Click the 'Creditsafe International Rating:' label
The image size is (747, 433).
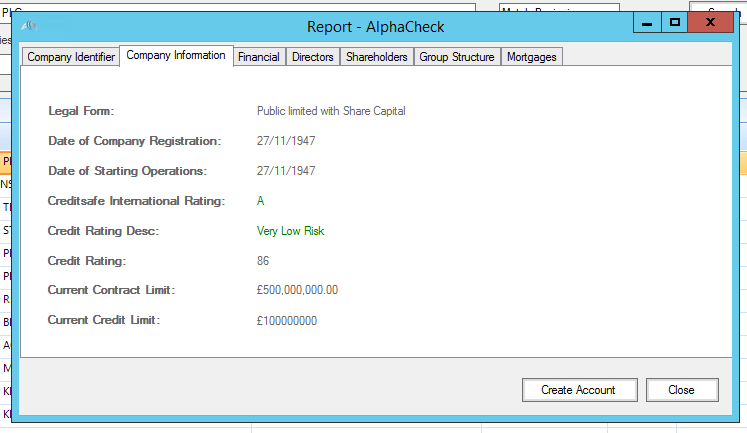pyautogui.click(x=136, y=201)
